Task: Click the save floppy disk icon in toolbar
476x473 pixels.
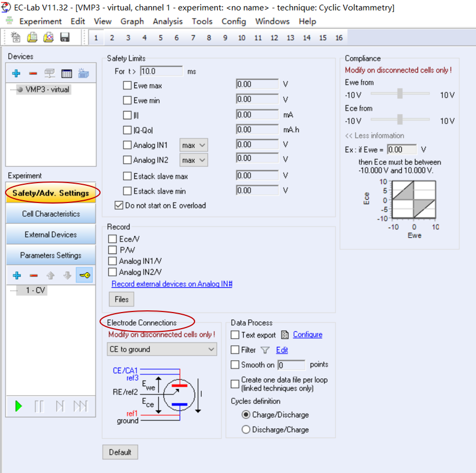Action: point(65,38)
